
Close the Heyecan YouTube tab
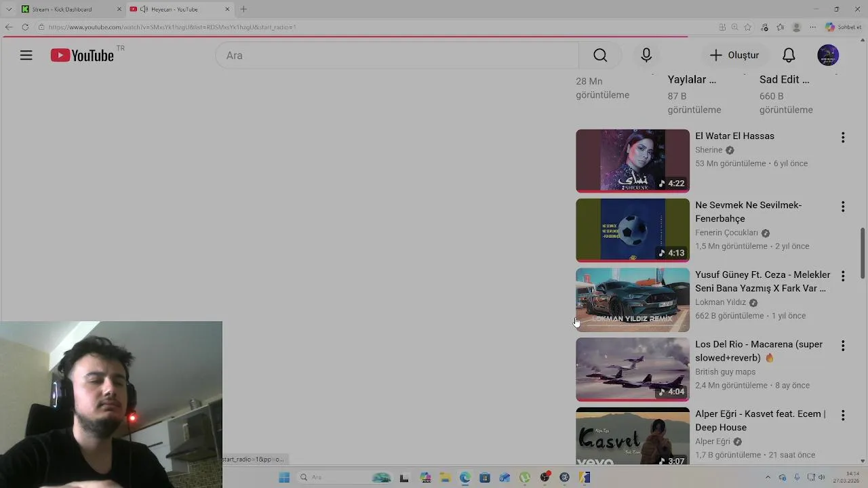tap(227, 9)
